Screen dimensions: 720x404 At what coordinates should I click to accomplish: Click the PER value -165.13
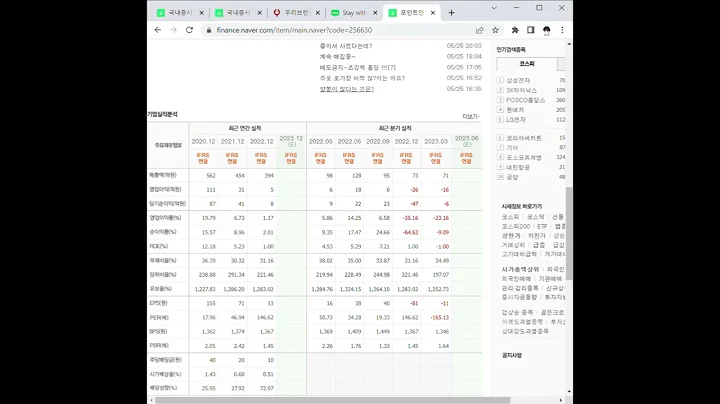pyautogui.click(x=439, y=318)
